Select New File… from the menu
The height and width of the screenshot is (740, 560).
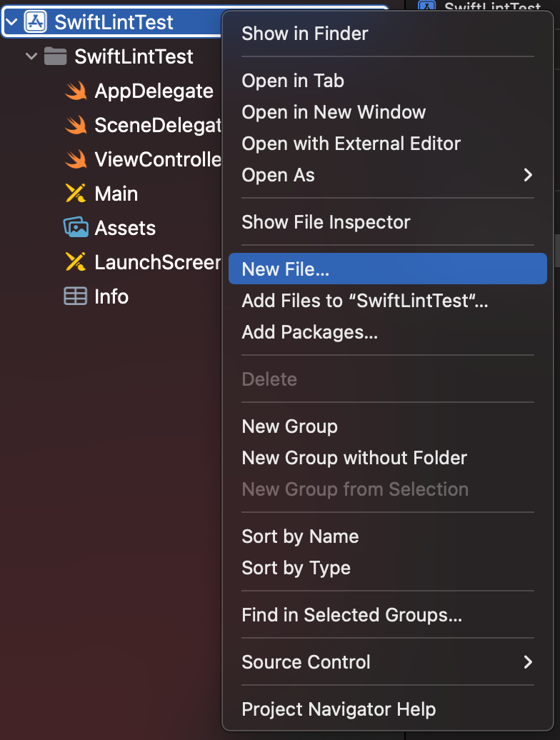(x=387, y=269)
